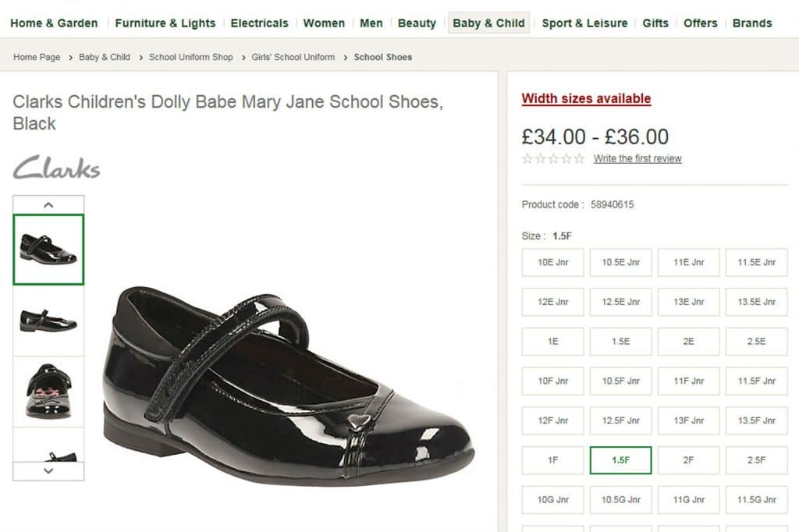The image size is (799, 532).
Task: Select size 11G Jnr
Action: tap(688, 500)
